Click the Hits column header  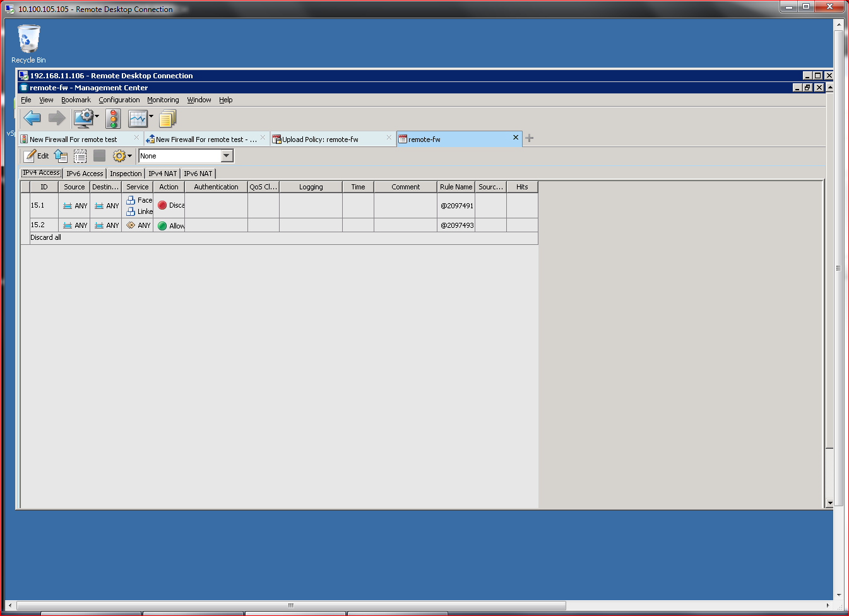point(522,187)
